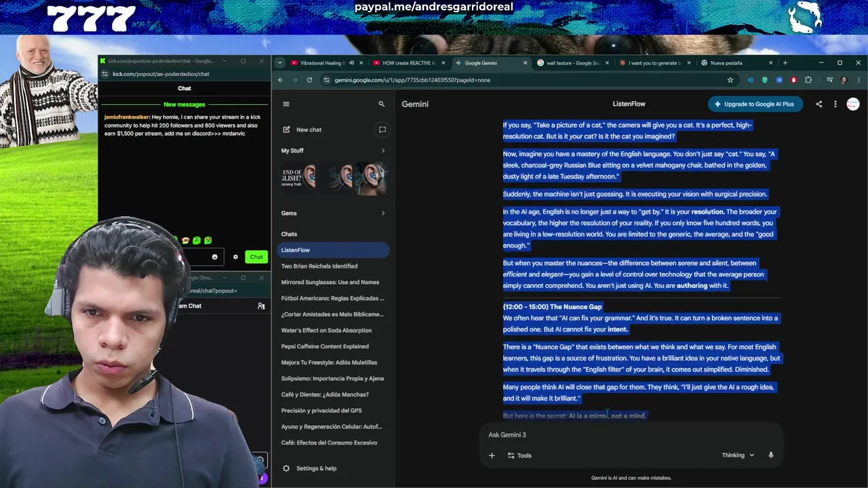
Task: Activate the microphone voice input icon
Action: click(x=771, y=455)
